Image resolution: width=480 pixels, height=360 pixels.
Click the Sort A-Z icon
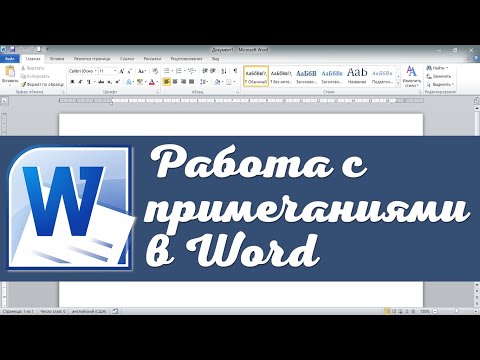coord(224,71)
